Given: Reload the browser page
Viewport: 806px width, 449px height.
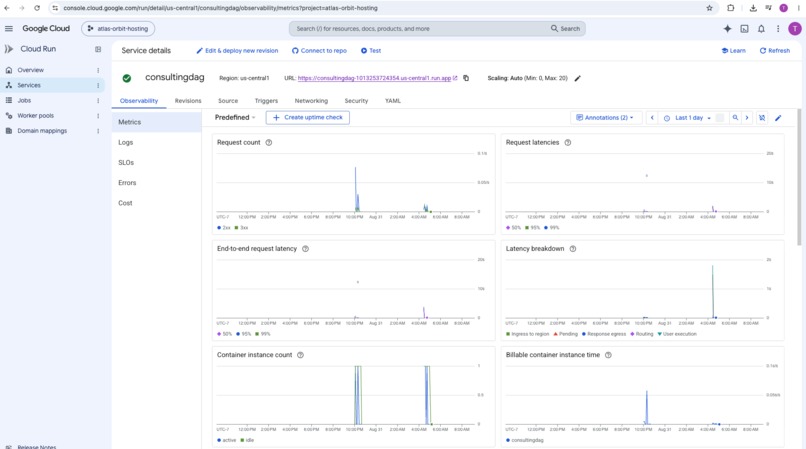Looking at the screenshot, I should point(37,8).
